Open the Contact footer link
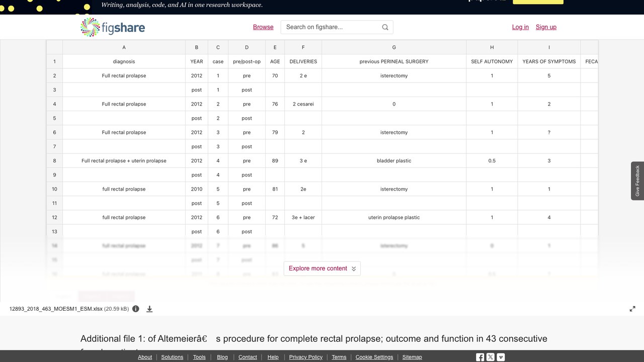Image resolution: width=644 pixels, height=362 pixels. coord(248,357)
